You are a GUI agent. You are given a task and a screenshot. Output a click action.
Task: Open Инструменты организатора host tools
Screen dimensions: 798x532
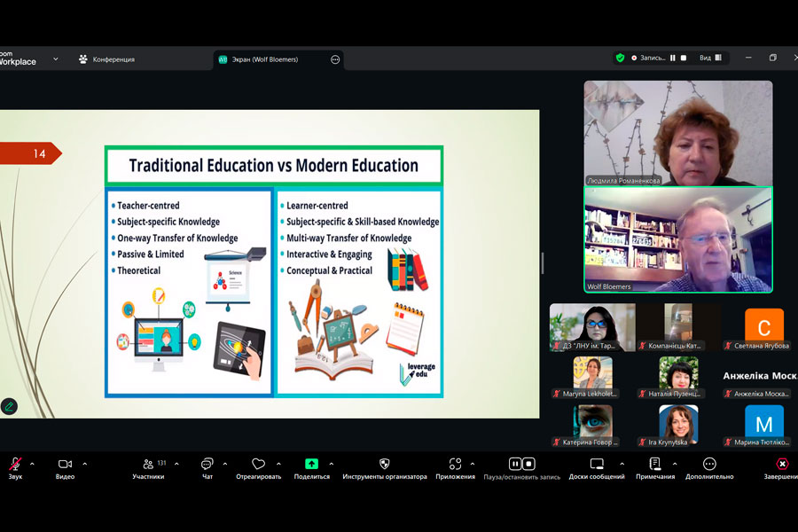(385, 468)
